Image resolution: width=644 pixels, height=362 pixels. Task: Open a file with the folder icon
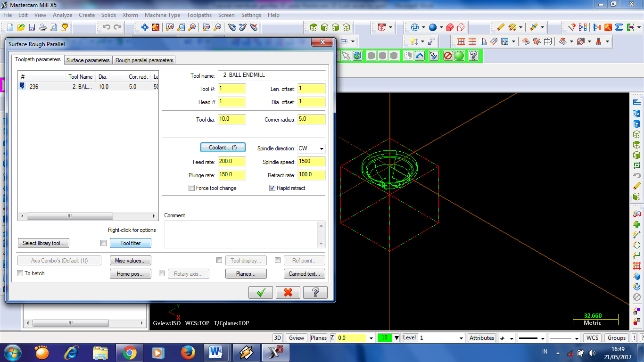click(21, 27)
